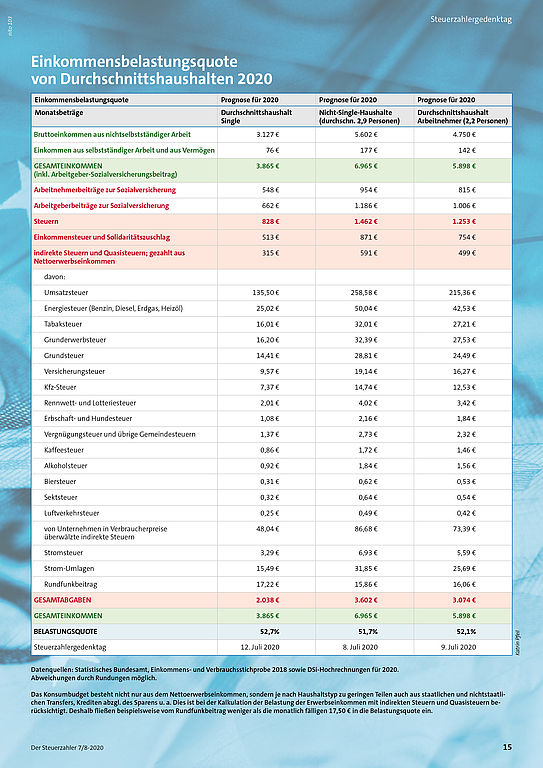Click the value '591 €' for indirekte Steuern
This screenshot has height=768, width=543.
pyautogui.click(x=369, y=253)
